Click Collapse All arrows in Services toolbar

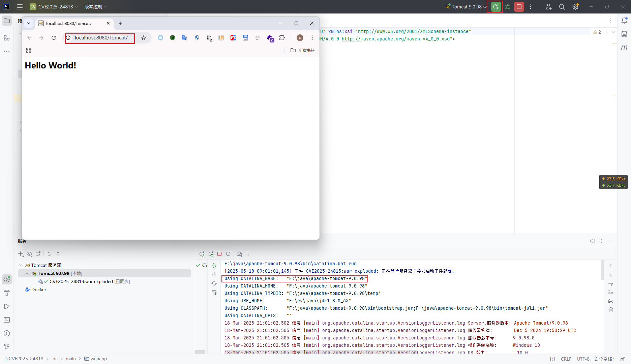tap(58, 254)
